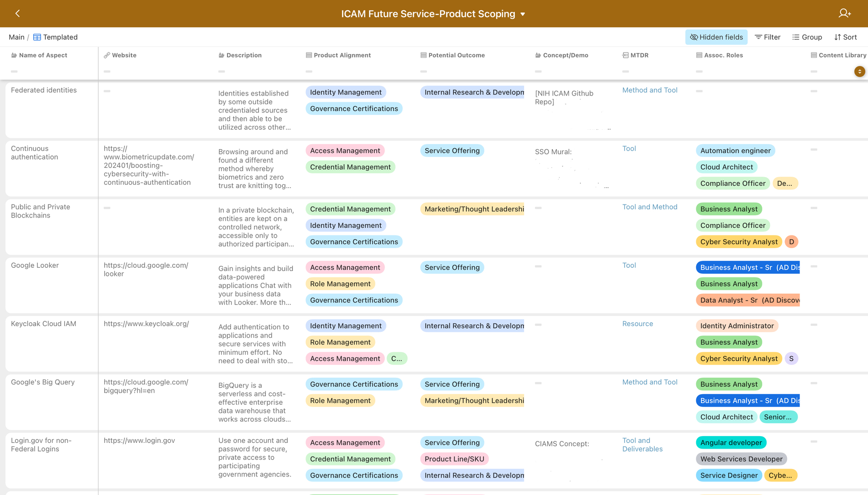Open the Google Looker record

(x=35, y=265)
